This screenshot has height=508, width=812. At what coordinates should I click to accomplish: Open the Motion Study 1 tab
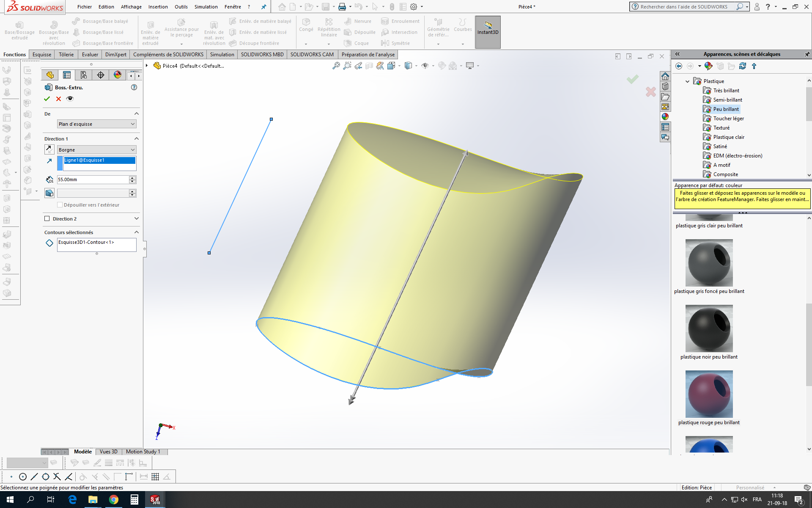click(143, 451)
